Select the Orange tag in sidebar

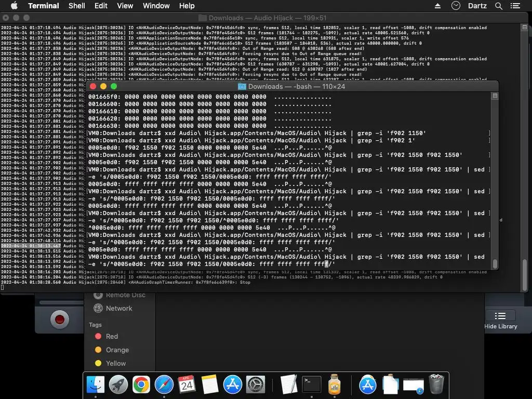pos(112,350)
